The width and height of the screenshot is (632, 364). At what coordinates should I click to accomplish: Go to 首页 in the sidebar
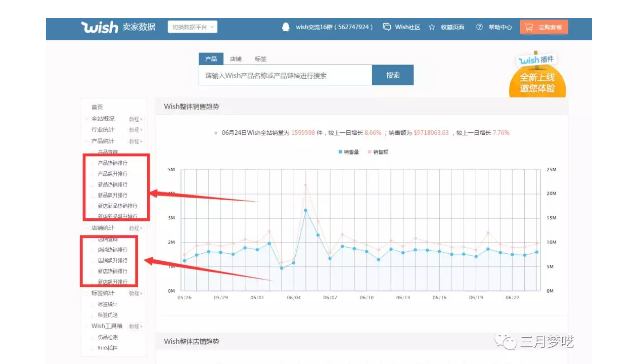[97, 107]
